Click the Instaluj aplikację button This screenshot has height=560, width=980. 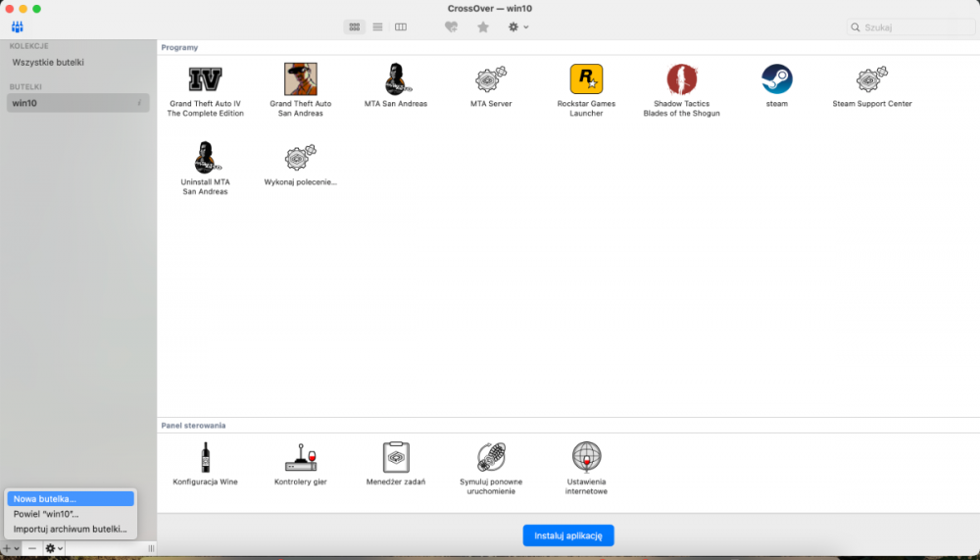pyautogui.click(x=568, y=535)
